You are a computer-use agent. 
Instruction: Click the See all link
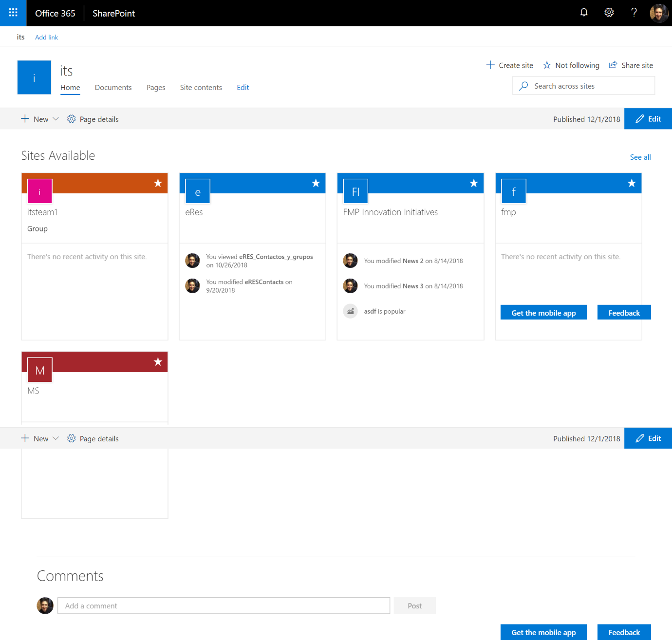pyautogui.click(x=640, y=157)
